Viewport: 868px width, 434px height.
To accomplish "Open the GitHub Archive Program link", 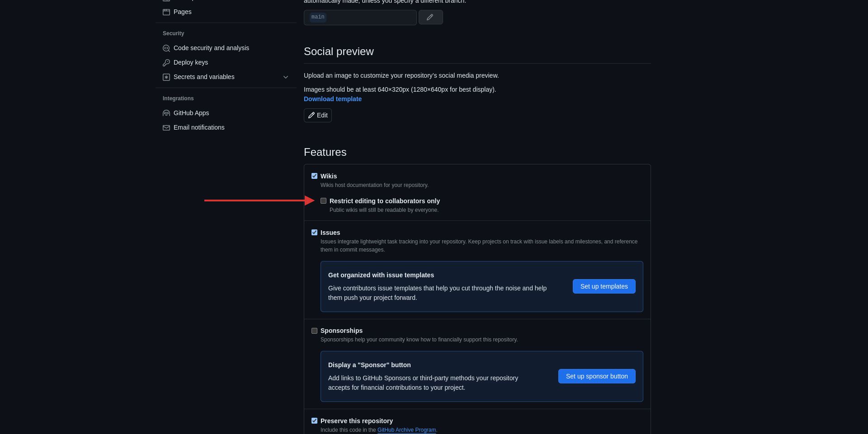I will click(406, 430).
